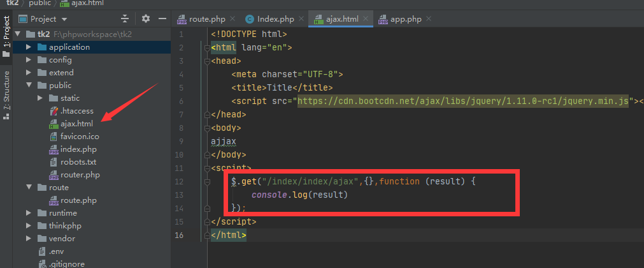
Task: Select the vendor folder label
Action: pyautogui.click(x=62, y=239)
